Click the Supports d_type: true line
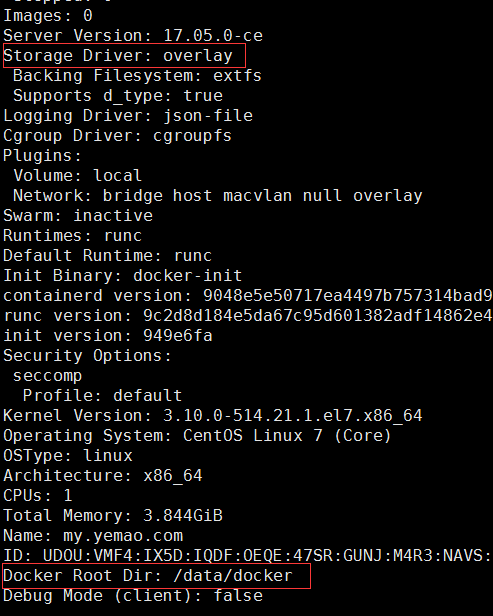The height and width of the screenshot is (616, 493). [118, 95]
